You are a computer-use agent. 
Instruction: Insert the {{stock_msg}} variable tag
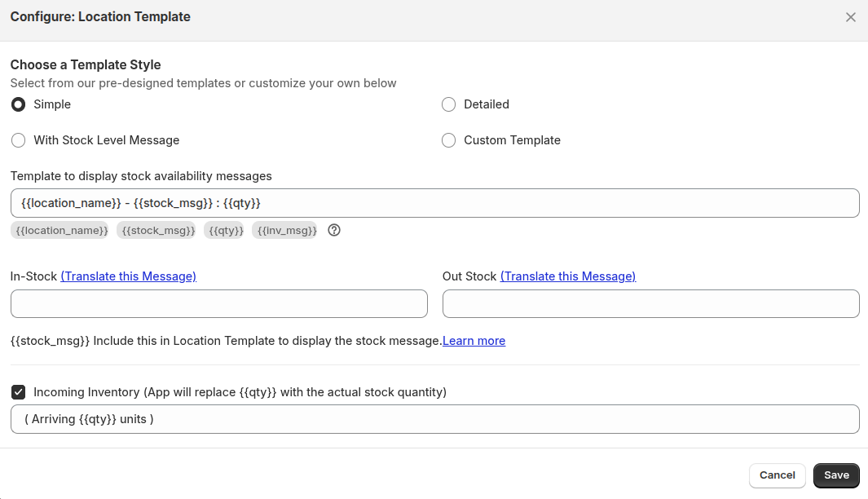pos(157,231)
